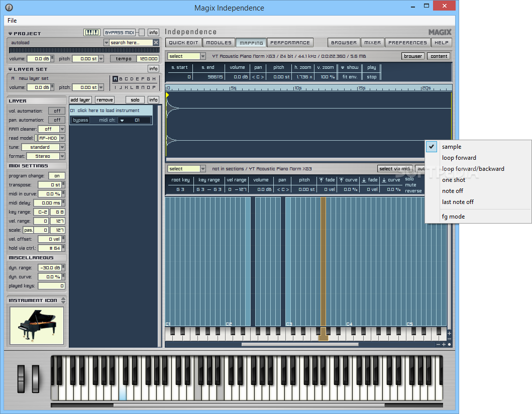Clear the search field with X icon
This screenshot has width=532, height=414.
coord(156,42)
